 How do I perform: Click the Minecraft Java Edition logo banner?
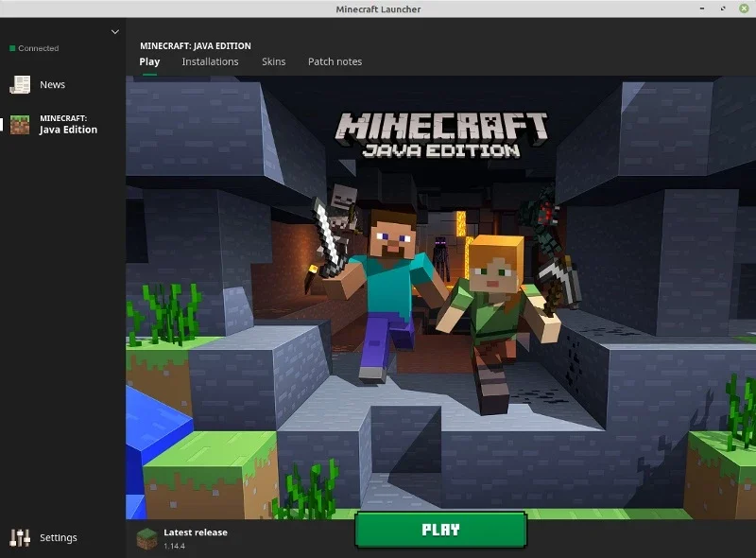pyautogui.click(x=441, y=135)
